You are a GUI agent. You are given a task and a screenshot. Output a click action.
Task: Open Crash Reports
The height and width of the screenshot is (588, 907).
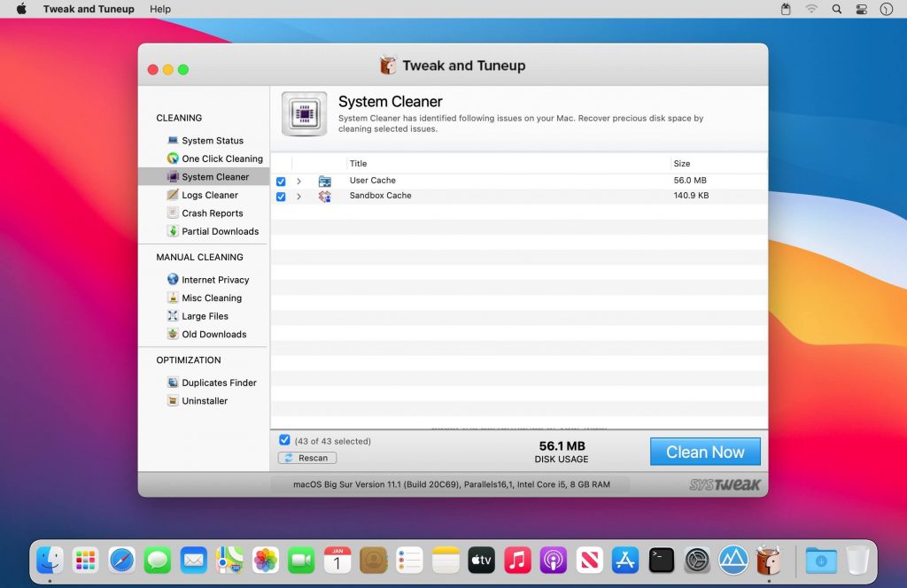click(211, 213)
